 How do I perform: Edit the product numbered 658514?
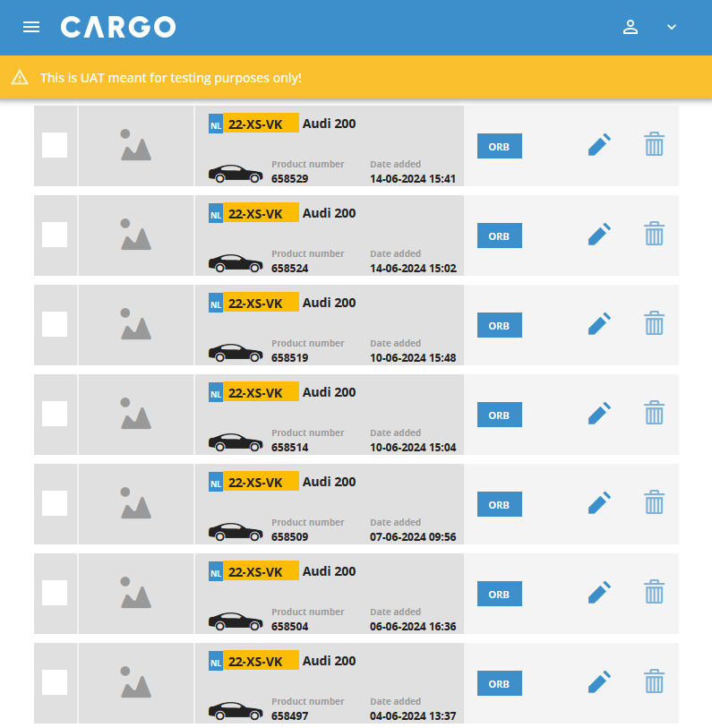click(599, 414)
